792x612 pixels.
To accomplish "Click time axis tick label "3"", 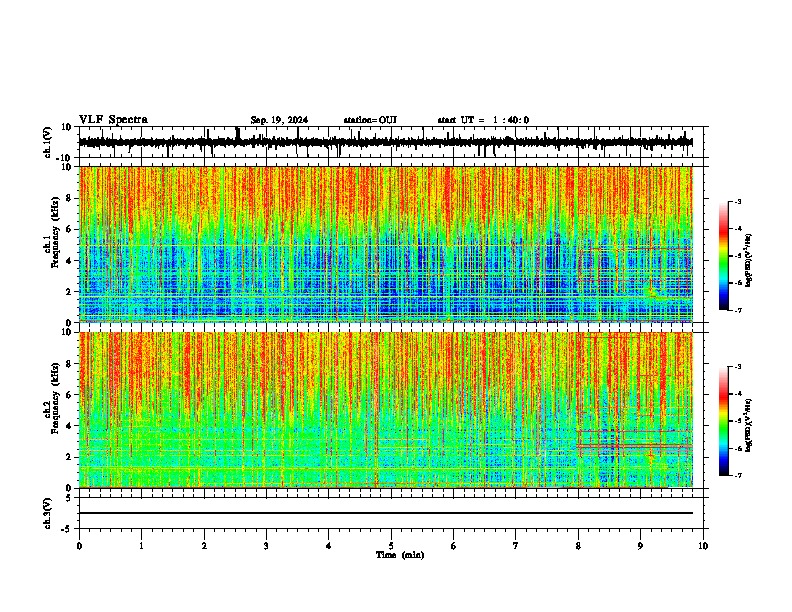I will coord(266,546).
